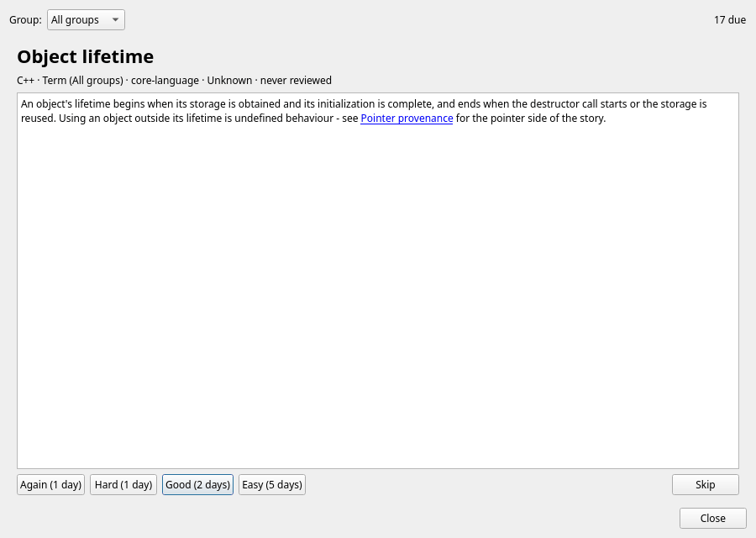756x538 pixels.
Task: Skip the current flashcard
Action: (706, 484)
